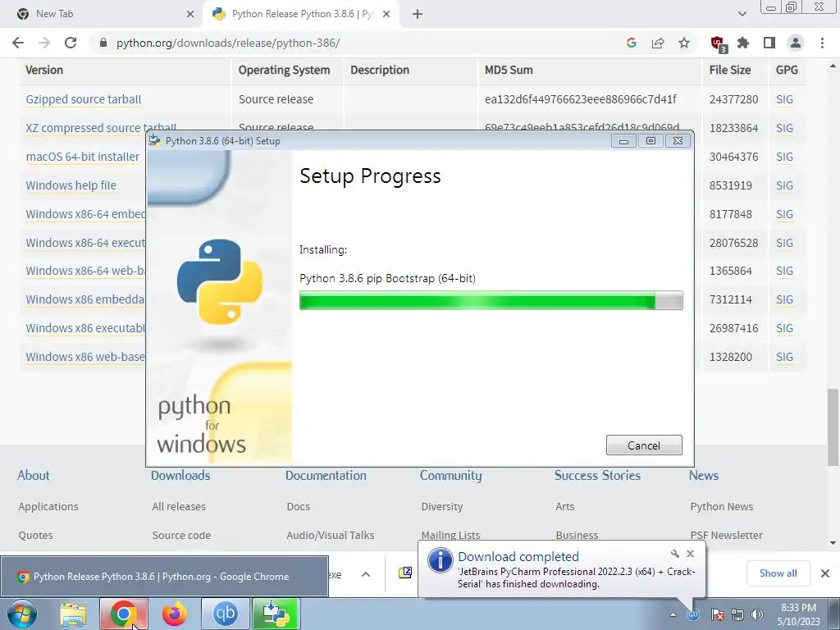Open the Community footer link
This screenshot has width=840, height=630.
[450, 475]
